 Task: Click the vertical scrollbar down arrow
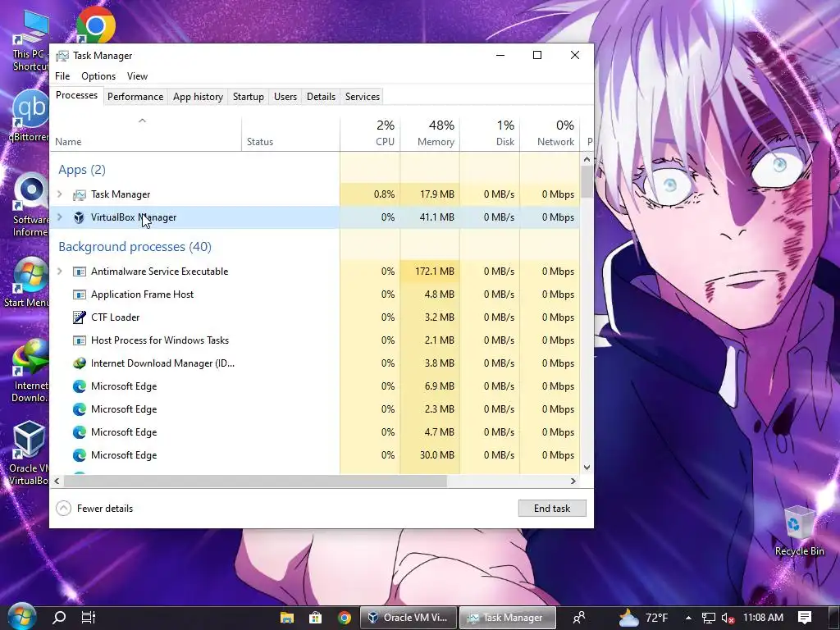tap(587, 467)
